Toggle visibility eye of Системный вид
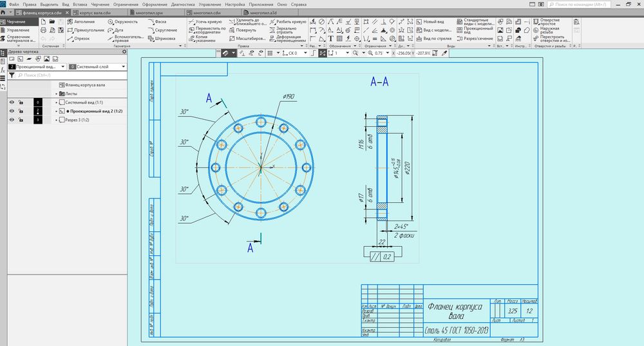The height and width of the screenshot is (346, 644). 12,102
